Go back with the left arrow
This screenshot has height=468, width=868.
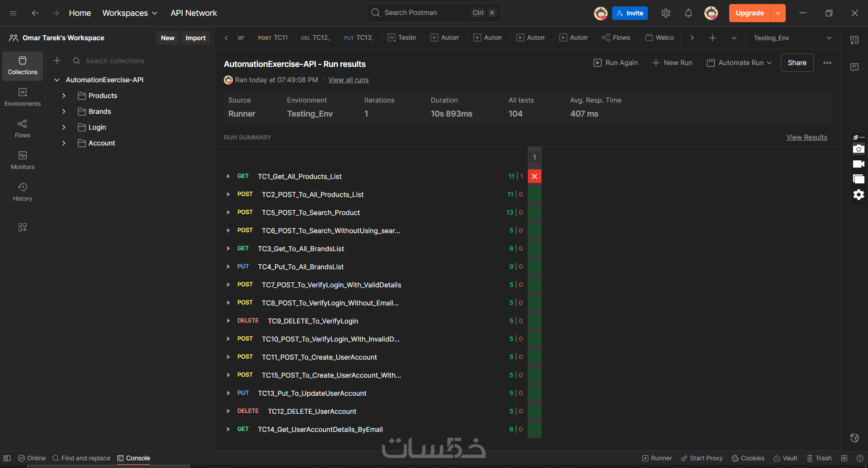click(35, 13)
